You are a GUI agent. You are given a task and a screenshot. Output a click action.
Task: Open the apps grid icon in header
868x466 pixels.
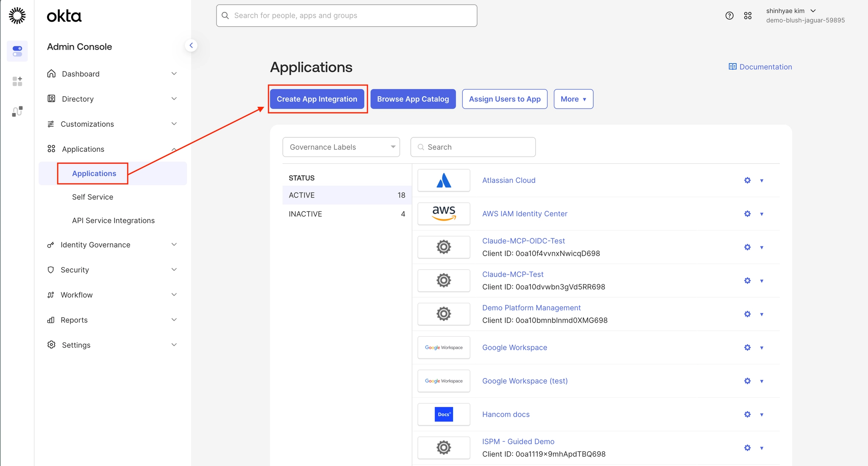pyautogui.click(x=748, y=16)
